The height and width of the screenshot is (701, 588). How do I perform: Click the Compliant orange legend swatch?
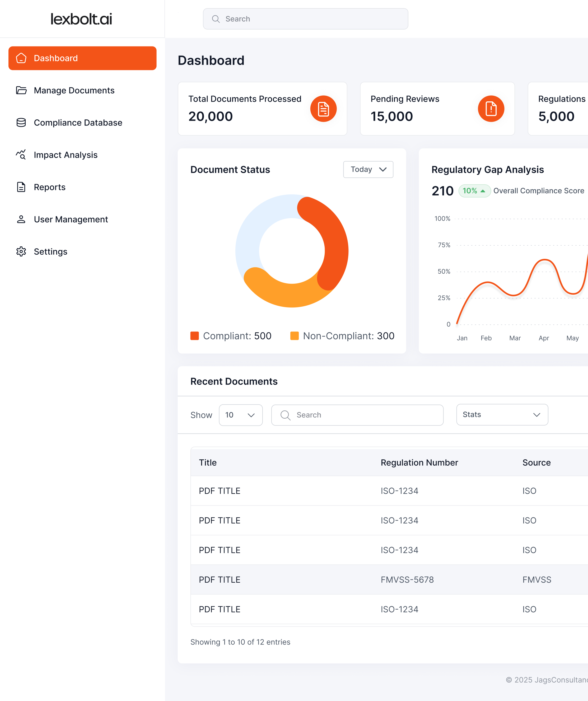point(194,336)
